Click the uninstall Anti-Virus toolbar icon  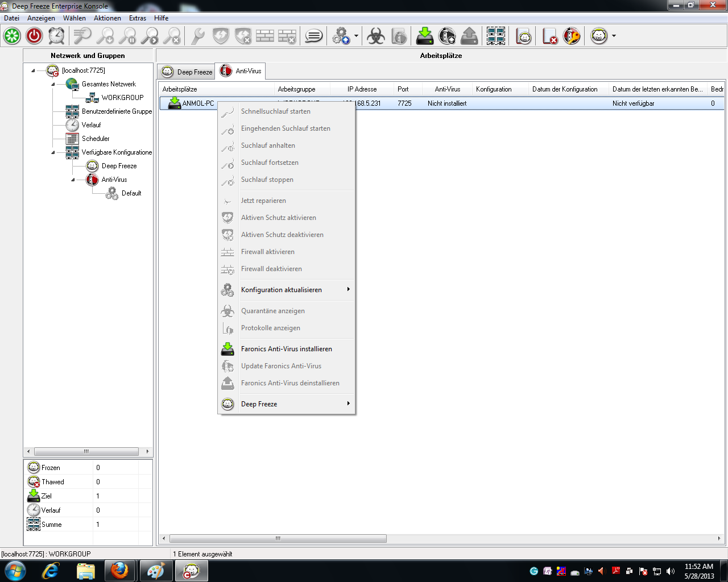(x=469, y=36)
